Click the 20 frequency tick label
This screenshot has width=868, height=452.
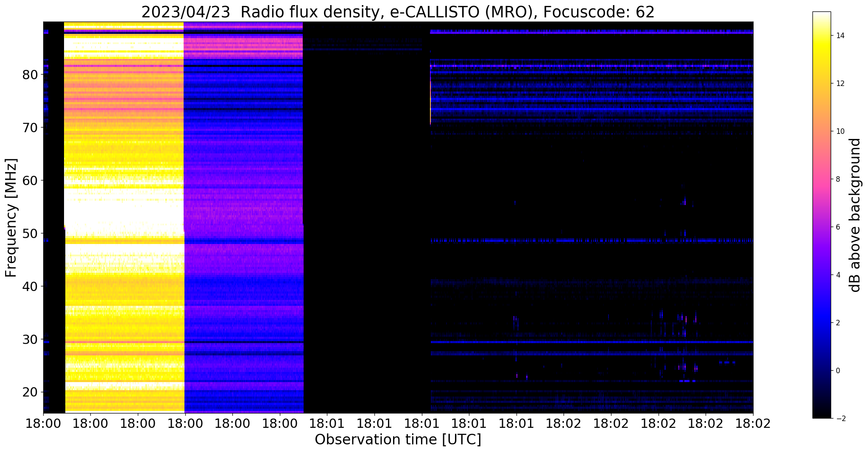pos(30,392)
